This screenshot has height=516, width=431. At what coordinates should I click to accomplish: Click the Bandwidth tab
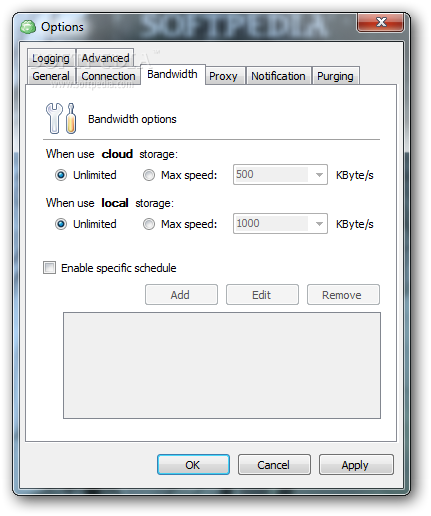coord(172,74)
